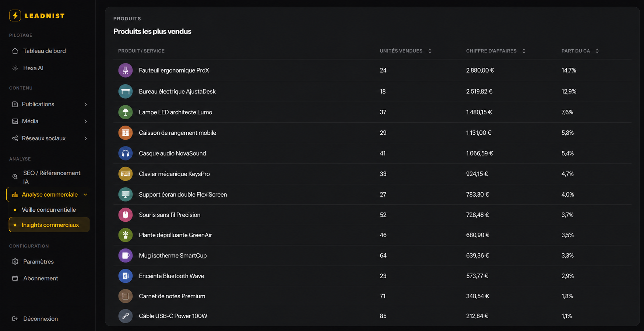Sort by Chiffre d'affaires arrows
The height and width of the screenshot is (331, 644).
click(x=524, y=51)
